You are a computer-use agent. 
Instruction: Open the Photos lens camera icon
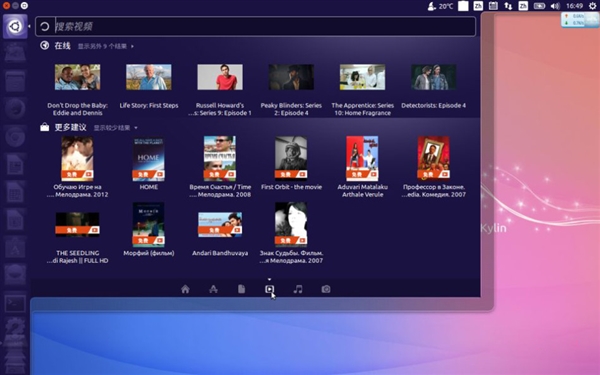tap(326, 289)
